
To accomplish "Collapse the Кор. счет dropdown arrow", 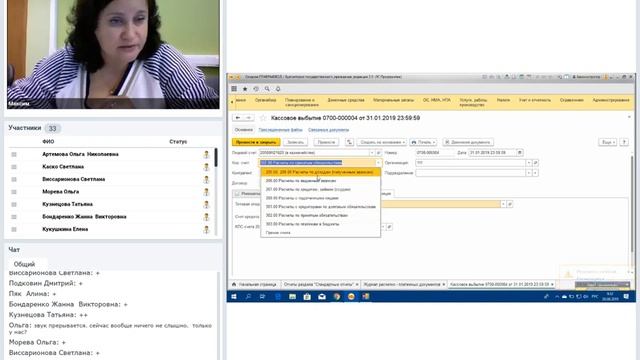I will pyautogui.click(x=378, y=162).
